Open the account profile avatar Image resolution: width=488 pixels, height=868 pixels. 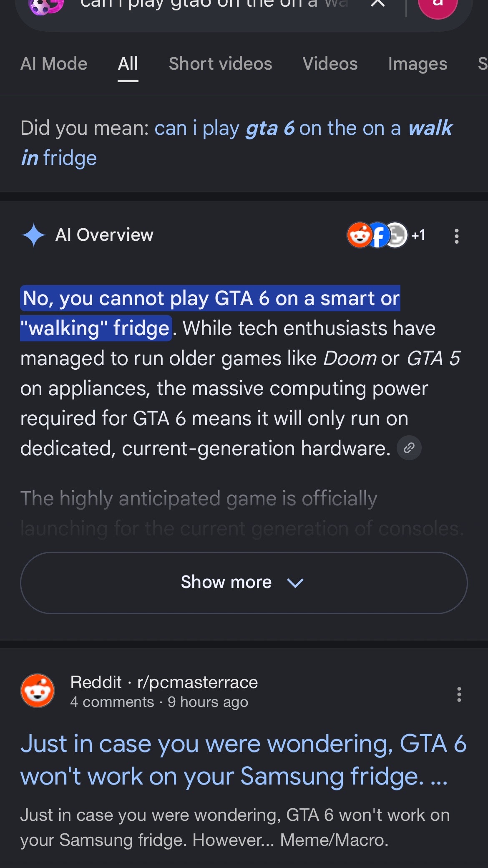click(438, 5)
